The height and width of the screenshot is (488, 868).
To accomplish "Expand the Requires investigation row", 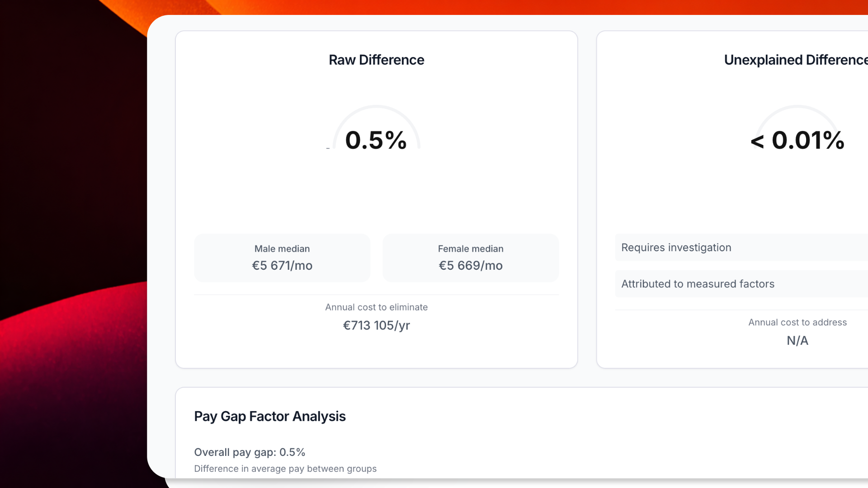I will (741, 248).
